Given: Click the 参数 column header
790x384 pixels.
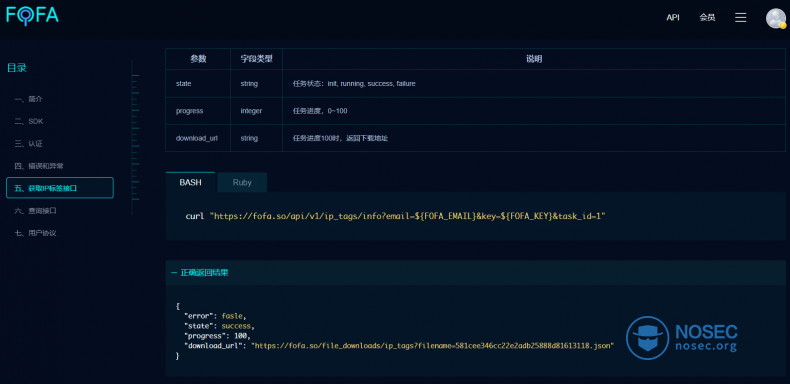Looking at the screenshot, I should (198, 59).
